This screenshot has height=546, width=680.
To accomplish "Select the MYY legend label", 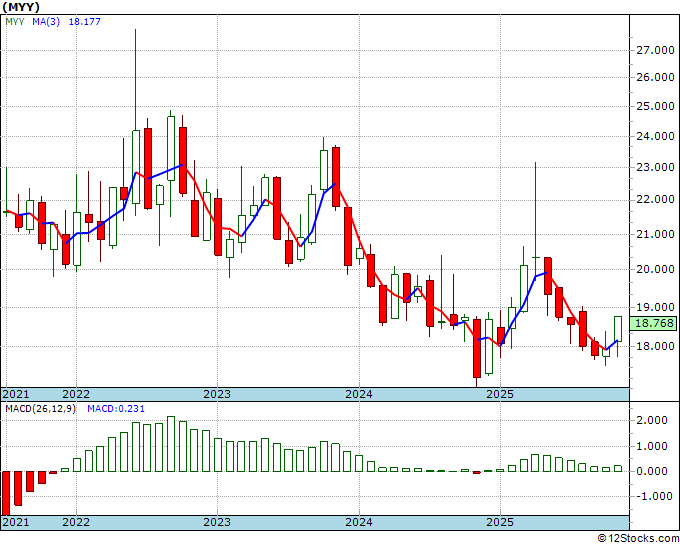I will (15, 22).
